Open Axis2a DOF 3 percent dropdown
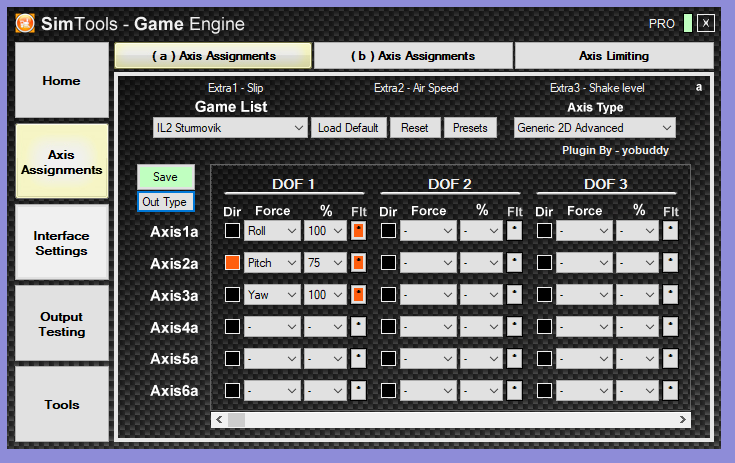The image size is (735, 463). pos(638,262)
